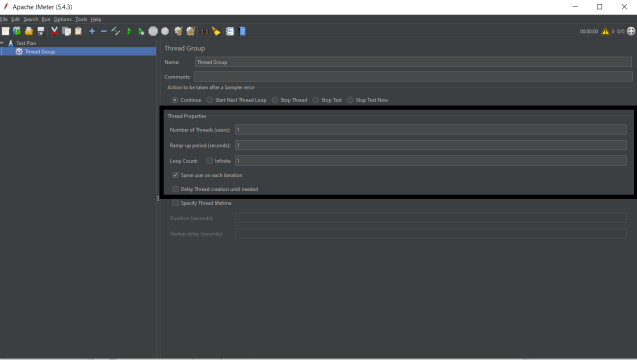
Task: Collapse the Test Plan tree node
Action: (2, 43)
